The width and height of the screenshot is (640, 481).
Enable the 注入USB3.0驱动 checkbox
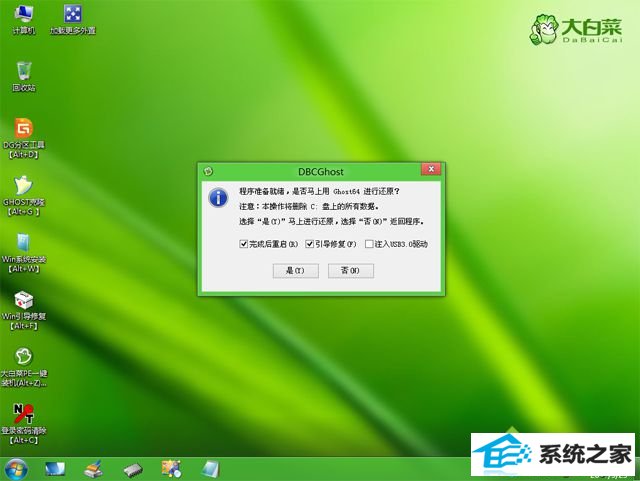pos(369,243)
